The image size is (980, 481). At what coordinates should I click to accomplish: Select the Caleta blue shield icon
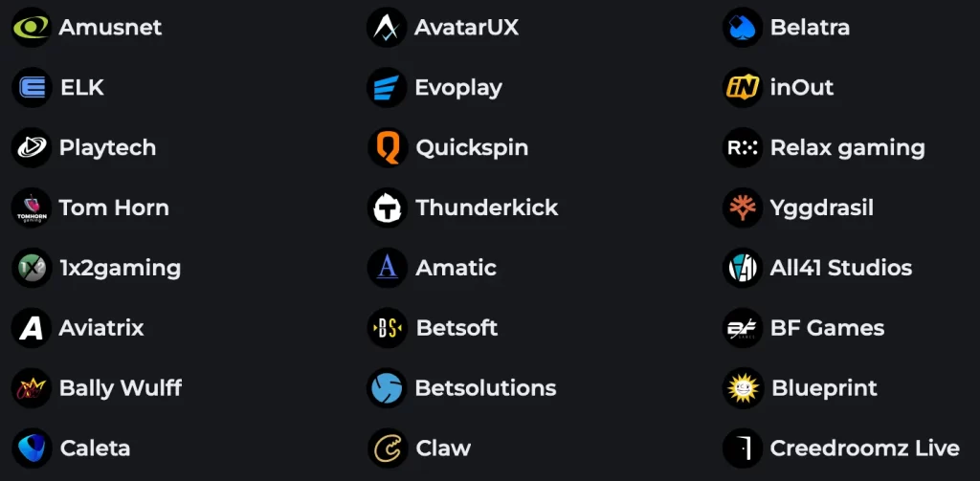pos(32,448)
